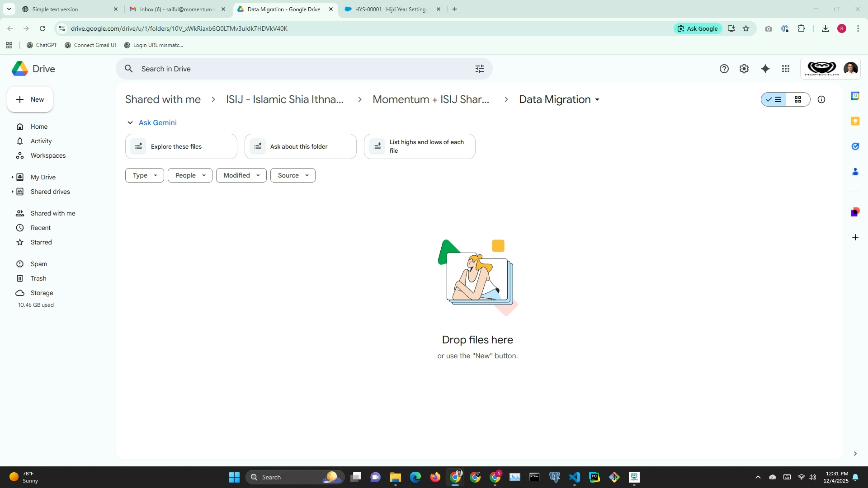The height and width of the screenshot is (488, 868).
Task: Click the Search in Drive field
Action: [298, 69]
